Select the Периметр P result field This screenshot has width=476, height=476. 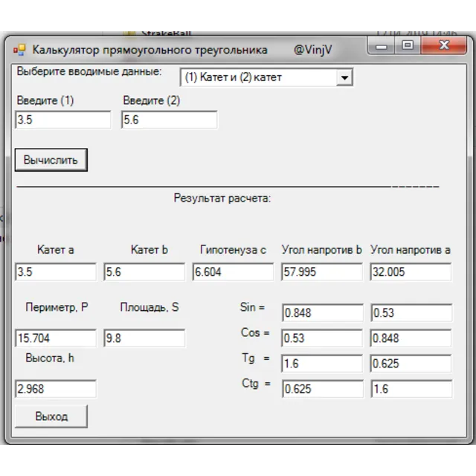click(x=56, y=338)
